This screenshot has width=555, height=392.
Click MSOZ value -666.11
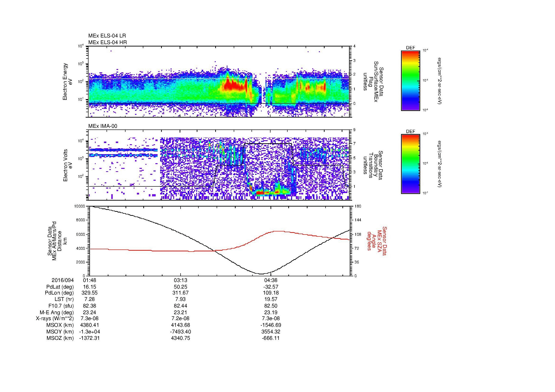271,338
